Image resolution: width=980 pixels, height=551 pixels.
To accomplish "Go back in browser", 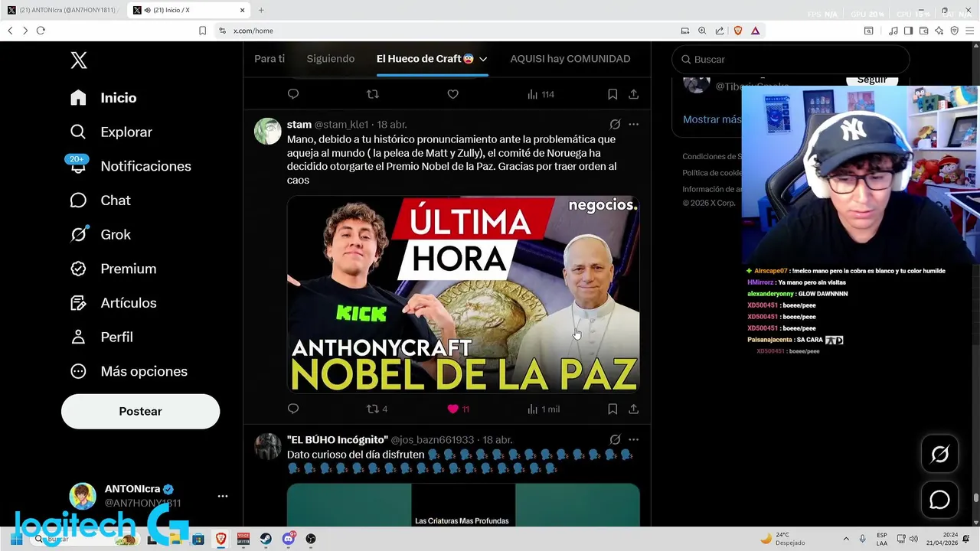I will 11,31.
